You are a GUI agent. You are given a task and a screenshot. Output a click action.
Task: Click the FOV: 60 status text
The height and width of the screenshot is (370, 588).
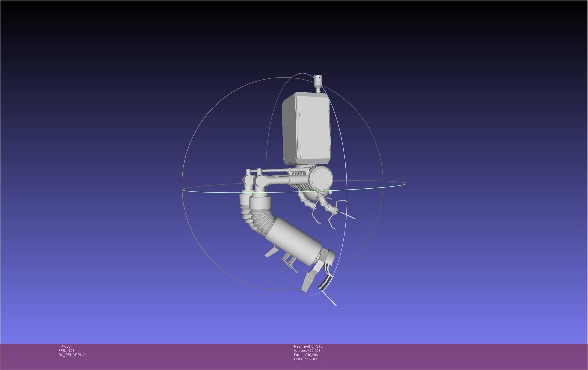pyautogui.click(x=65, y=346)
